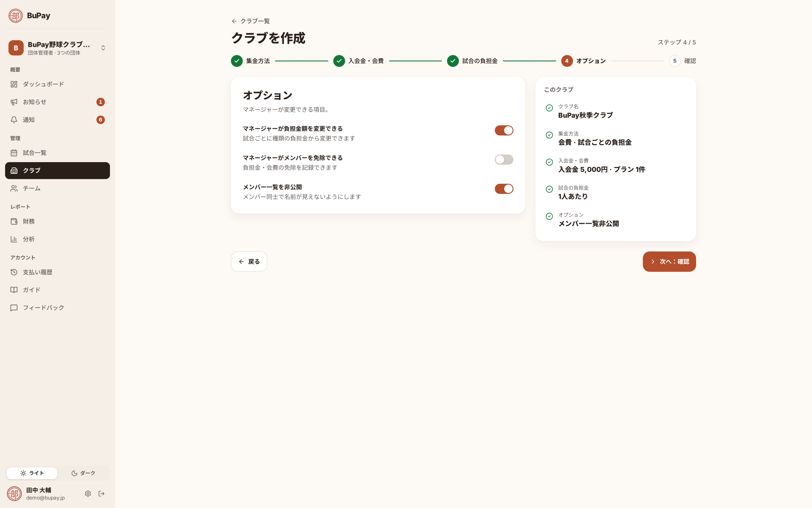Click 入会金 5,000円 · プラン 1件 text
This screenshot has width=812, height=508.
[602, 170]
